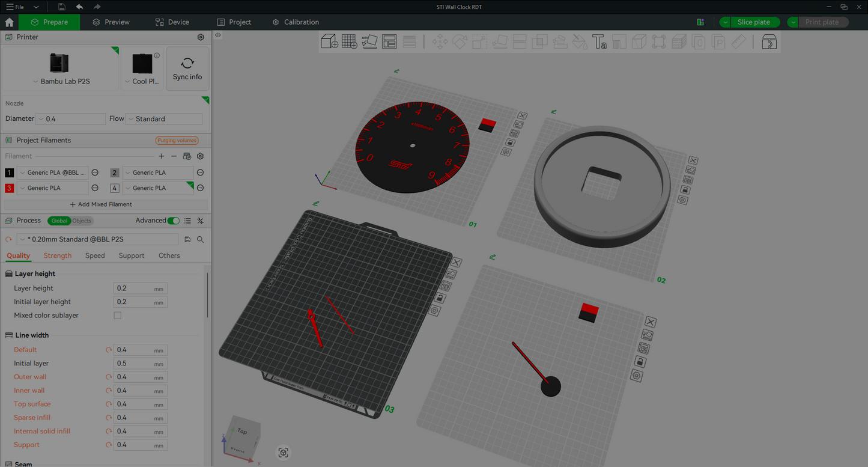The image size is (868, 467).
Task: Open the Slice plate options arrow
Action: click(726, 22)
